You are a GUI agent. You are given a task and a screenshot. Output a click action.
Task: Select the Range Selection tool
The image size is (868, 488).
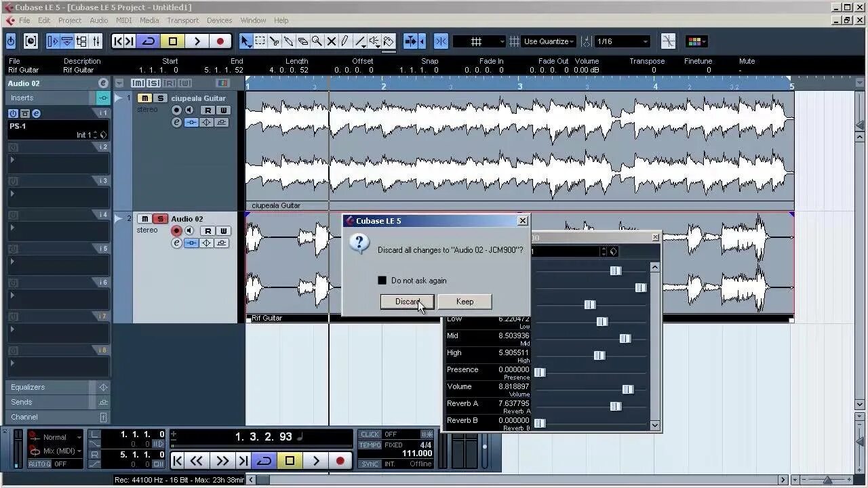coord(260,41)
